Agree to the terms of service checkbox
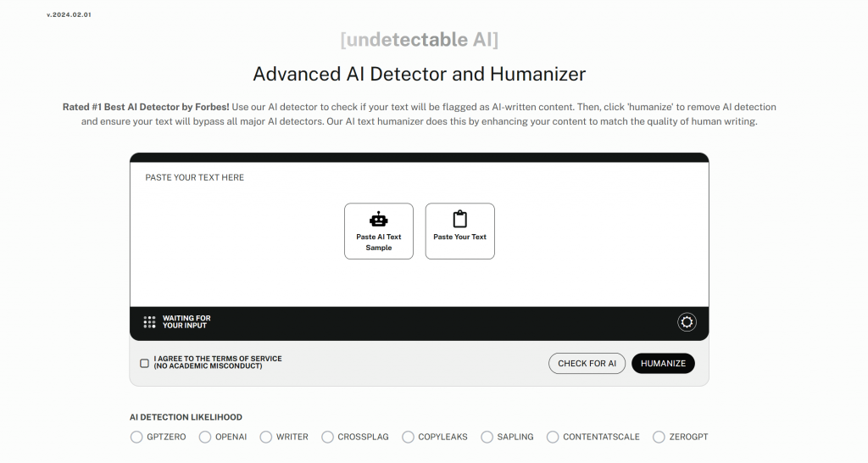The image size is (868, 463). [x=144, y=363]
